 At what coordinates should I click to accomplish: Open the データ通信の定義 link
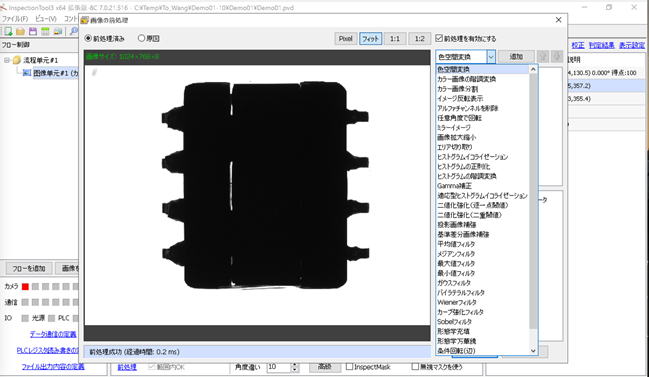point(53,334)
